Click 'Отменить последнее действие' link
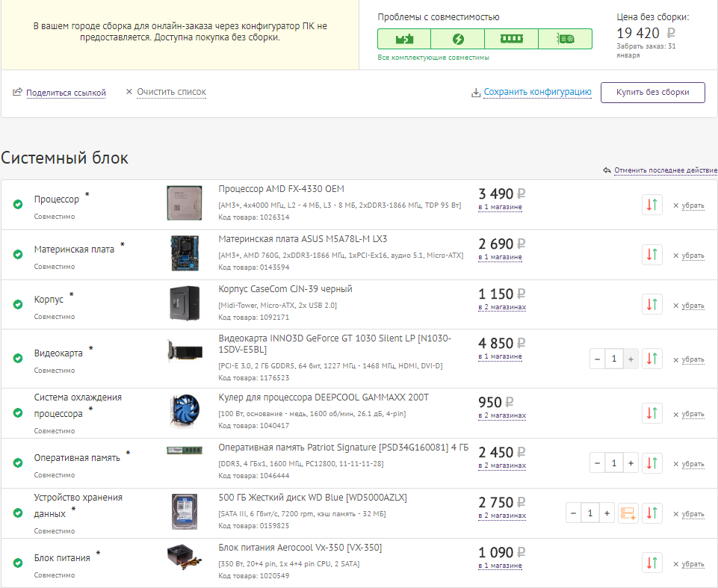The height and width of the screenshot is (588, 718). pyautogui.click(x=665, y=170)
